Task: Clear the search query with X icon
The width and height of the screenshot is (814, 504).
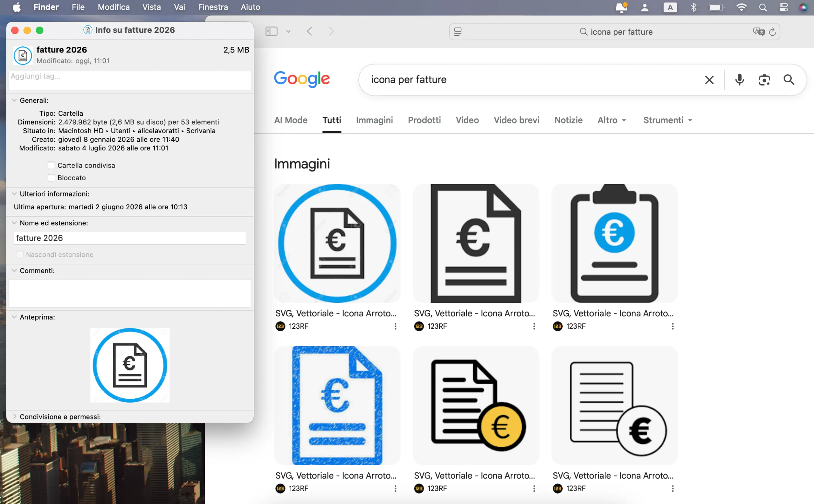Action: pos(709,80)
